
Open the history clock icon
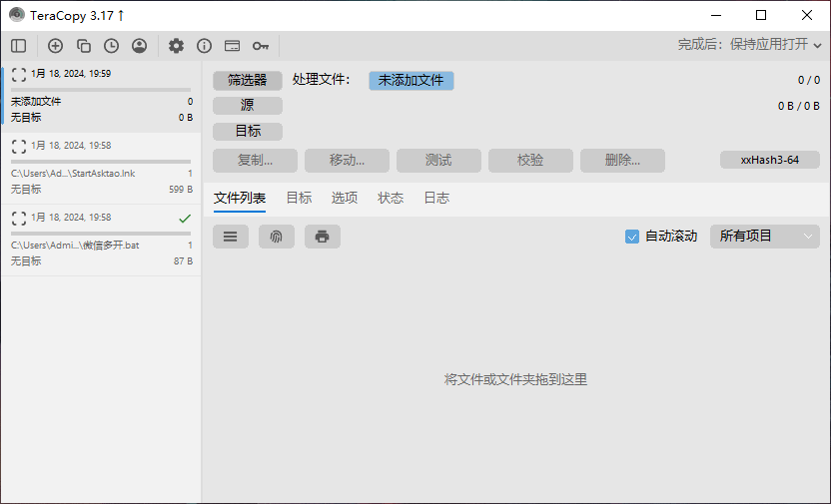tap(111, 46)
